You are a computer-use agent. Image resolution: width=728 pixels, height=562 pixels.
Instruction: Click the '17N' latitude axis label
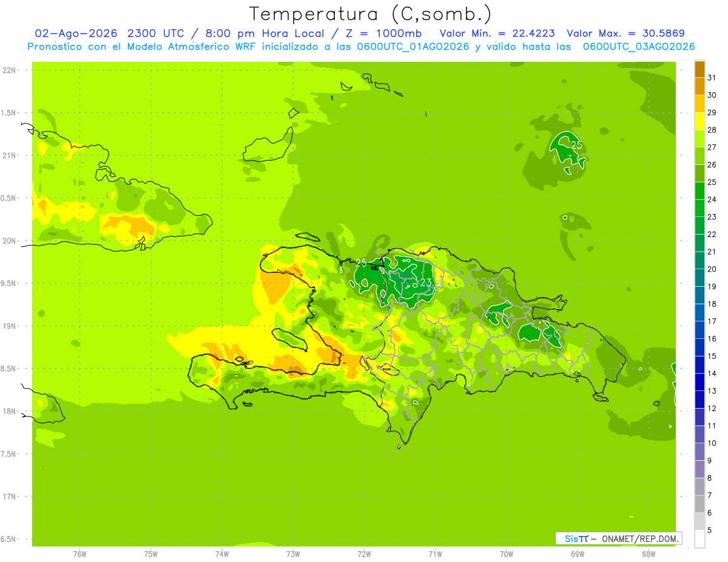point(10,497)
